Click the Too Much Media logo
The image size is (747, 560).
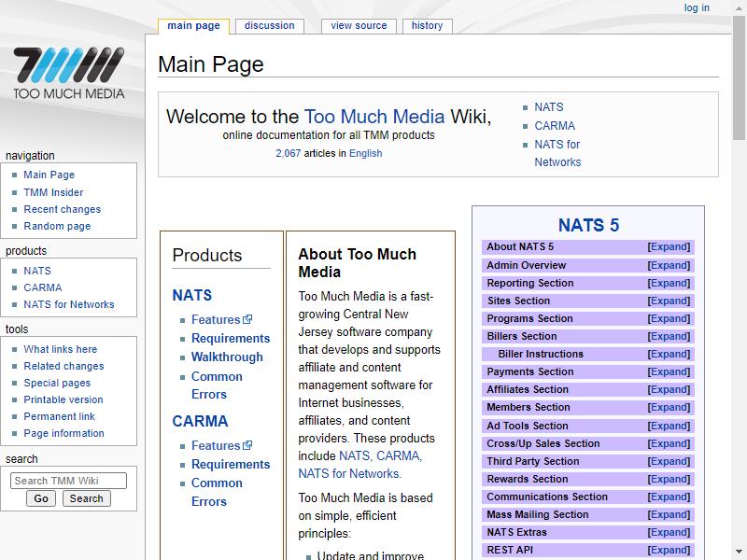click(68, 73)
